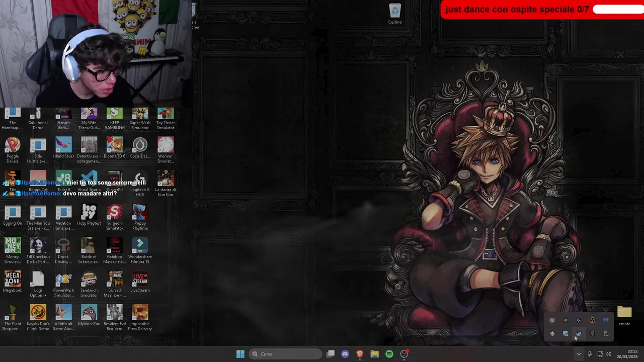Select the La stanza di Kun Kun icon
Screen dimensions: 644x362
(x=166, y=184)
